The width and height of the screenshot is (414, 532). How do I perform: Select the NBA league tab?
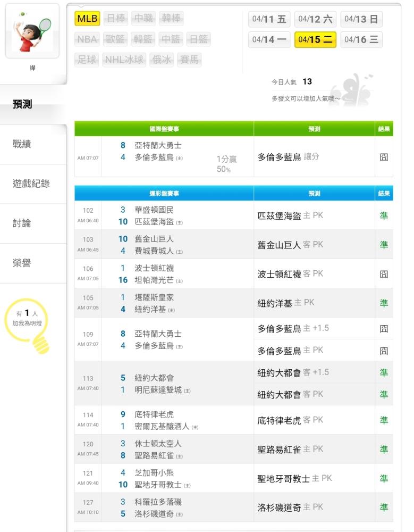coord(87,39)
